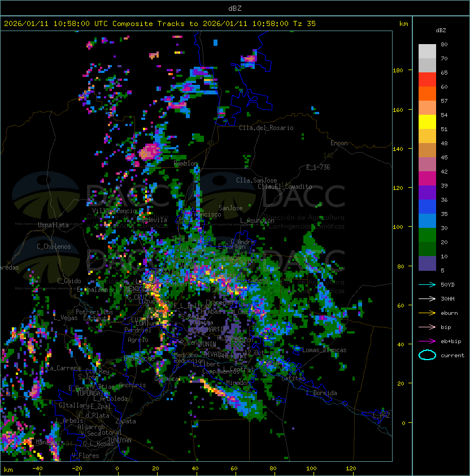
Task: Select the magenta legend color swatch
Action: 427,178
